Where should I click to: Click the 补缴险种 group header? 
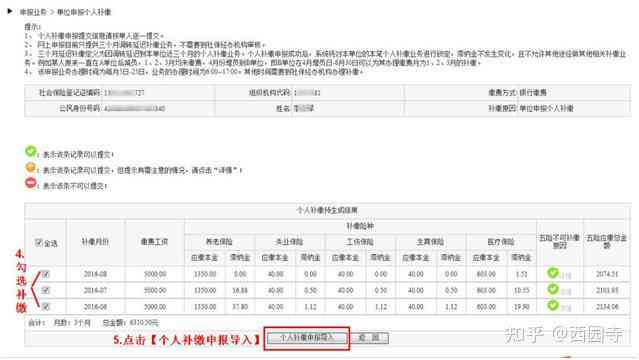click(x=360, y=226)
